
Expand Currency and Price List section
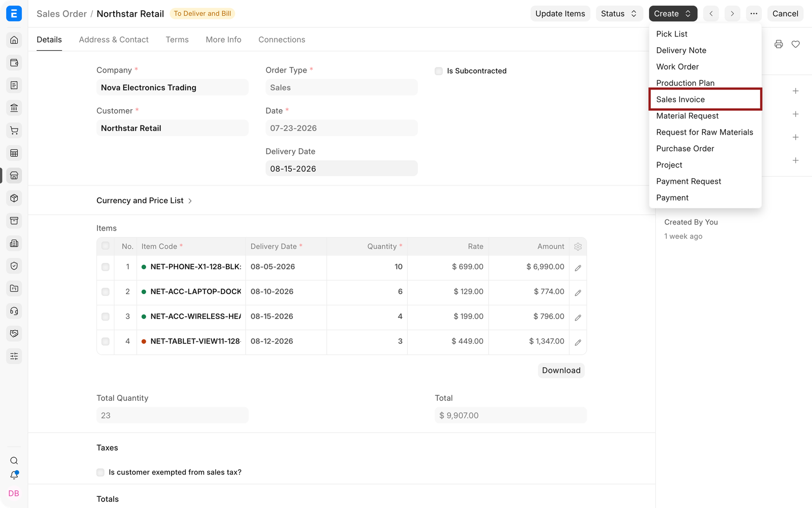pyautogui.click(x=144, y=201)
